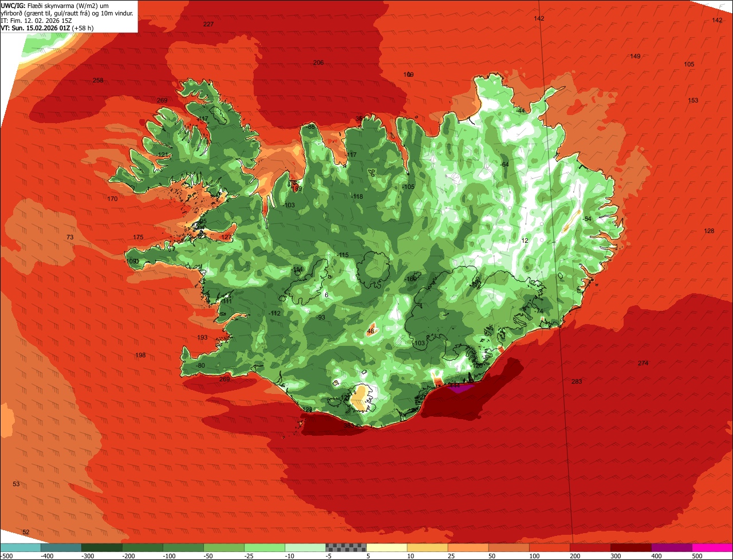
Task: Select the pale yellow 5 to 10 swatch
Action: (x=387, y=547)
